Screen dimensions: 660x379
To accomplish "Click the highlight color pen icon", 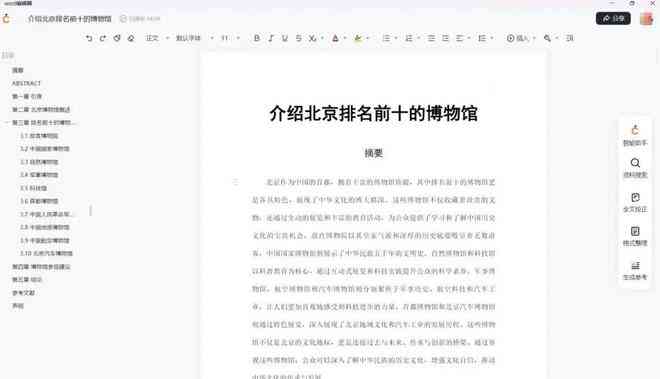I will click(358, 38).
